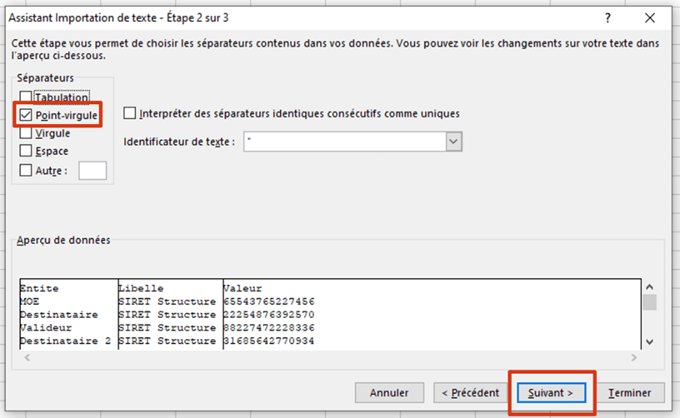Click the Autre custom separator text field

point(92,170)
